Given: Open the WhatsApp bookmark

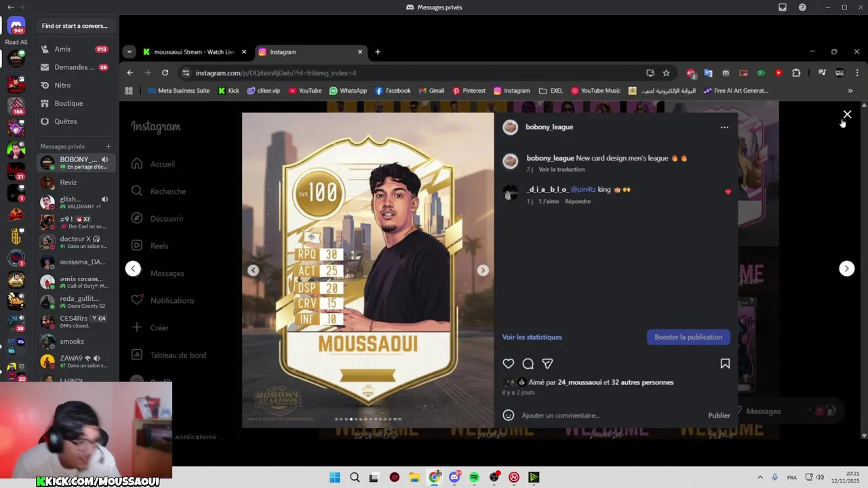Looking at the screenshot, I should (x=348, y=91).
